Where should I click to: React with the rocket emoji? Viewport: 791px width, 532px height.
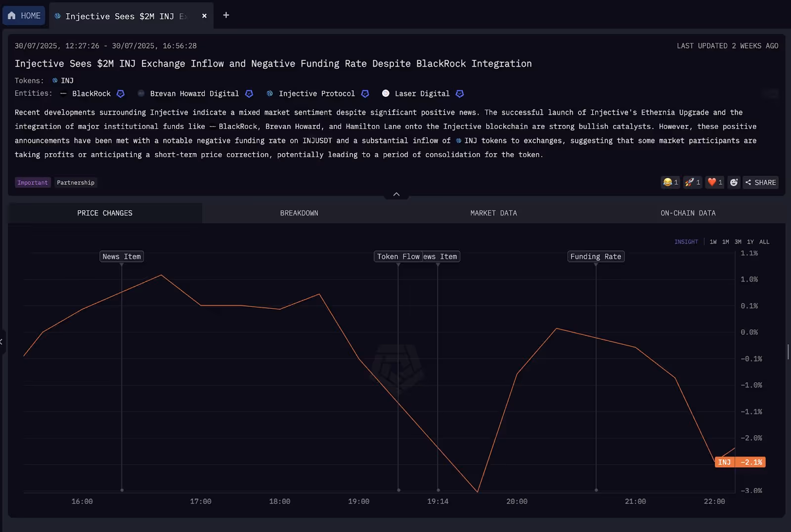693,182
